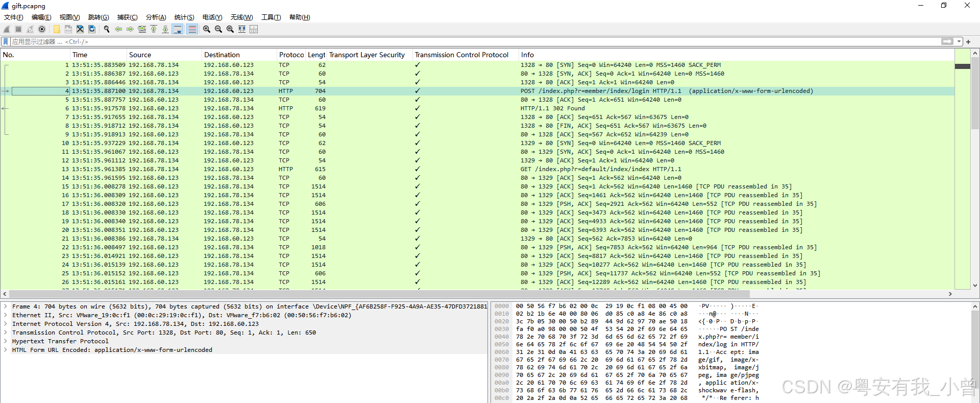Change pane layout with grid icon

point(254,29)
